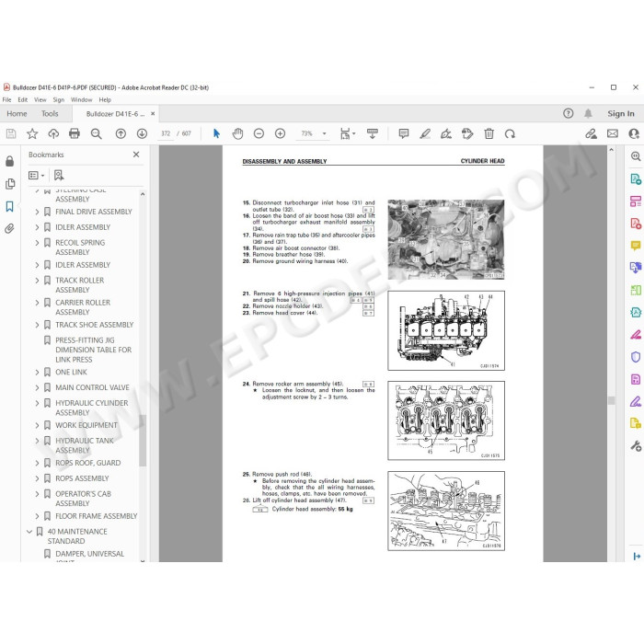Click the read mode scrolling icon
644x644 pixels.
coord(372,133)
